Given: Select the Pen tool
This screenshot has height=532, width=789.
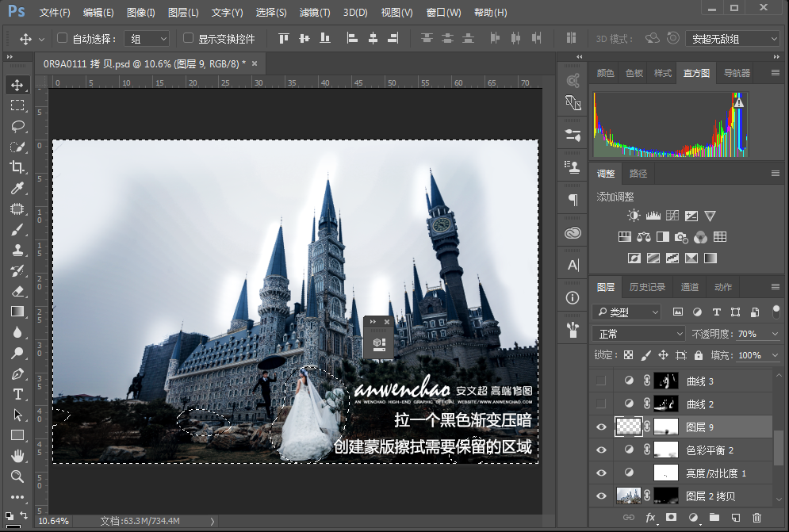Looking at the screenshot, I should point(17,373).
